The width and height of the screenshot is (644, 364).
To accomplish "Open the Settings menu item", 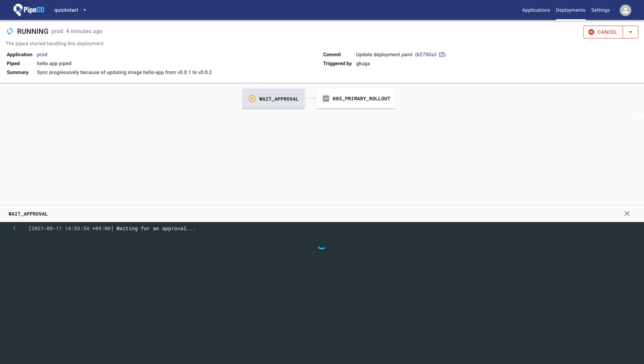I will [600, 10].
